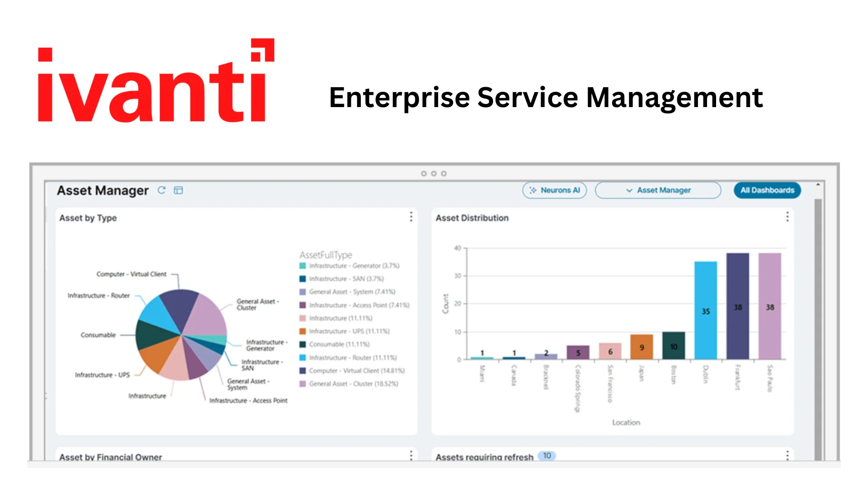The width and height of the screenshot is (868, 488).
Task: Open the Asset by Financial Owner options menu
Action: coord(411,455)
